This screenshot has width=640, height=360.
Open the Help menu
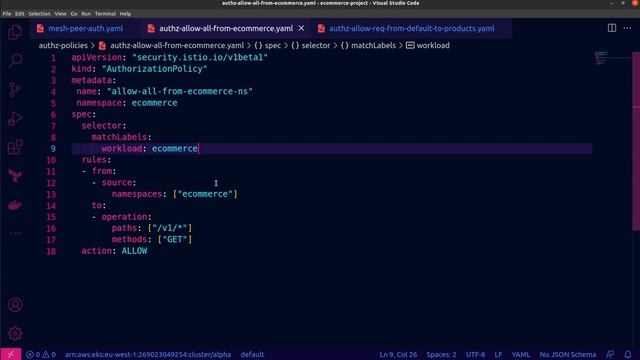click(125, 14)
